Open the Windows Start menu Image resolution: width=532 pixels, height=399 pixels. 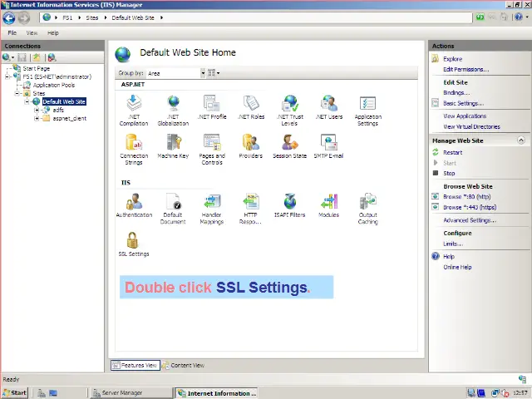pyautogui.click(x=15, y=393)
